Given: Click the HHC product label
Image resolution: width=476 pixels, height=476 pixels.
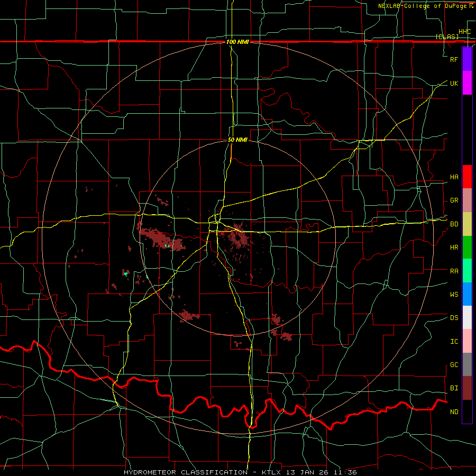Looking at the screenshot, I should (464, 32).
